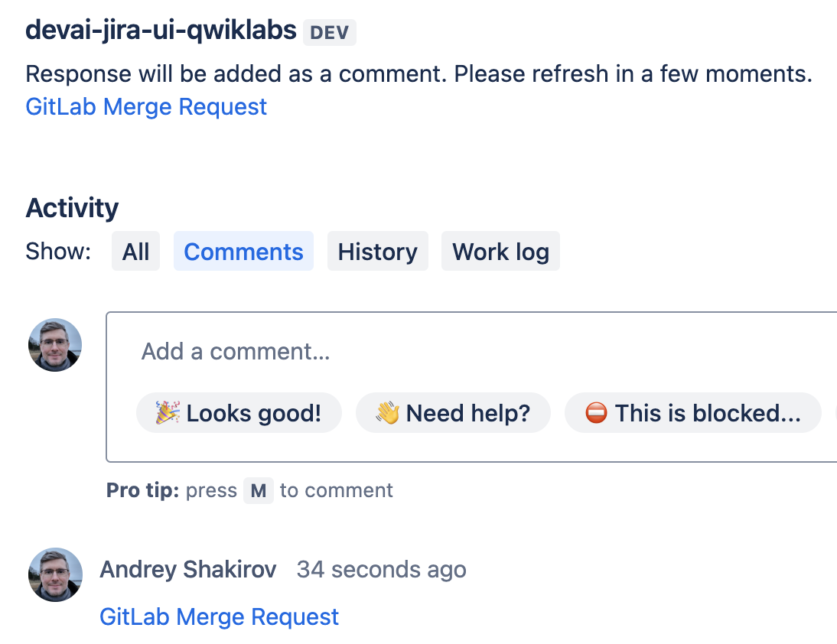Image resolution: width=837 pixels, height=644 pixels.
Task: Show All activity
Action: click(135, 252)
